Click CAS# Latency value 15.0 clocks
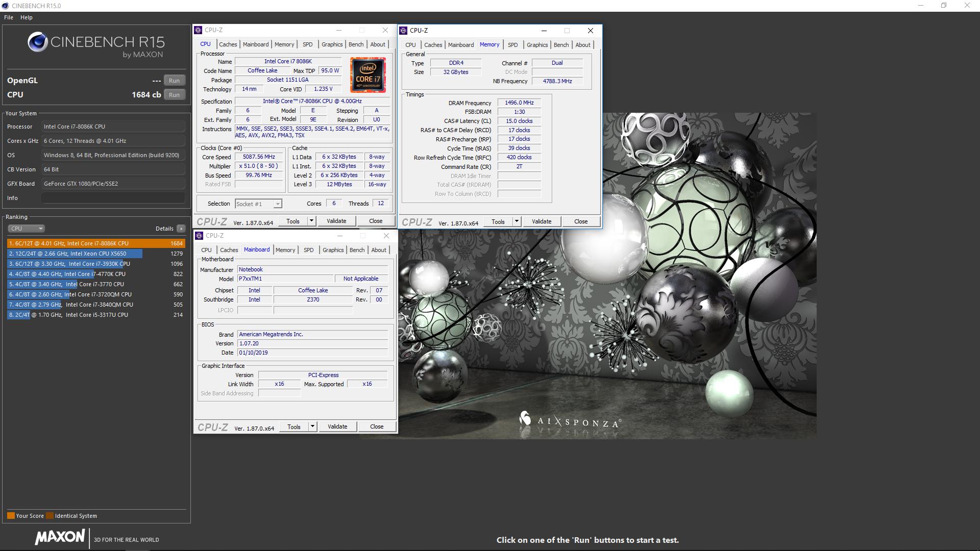Image resolution: width=980 pixels, height=551 pixels. coord(519,121)
